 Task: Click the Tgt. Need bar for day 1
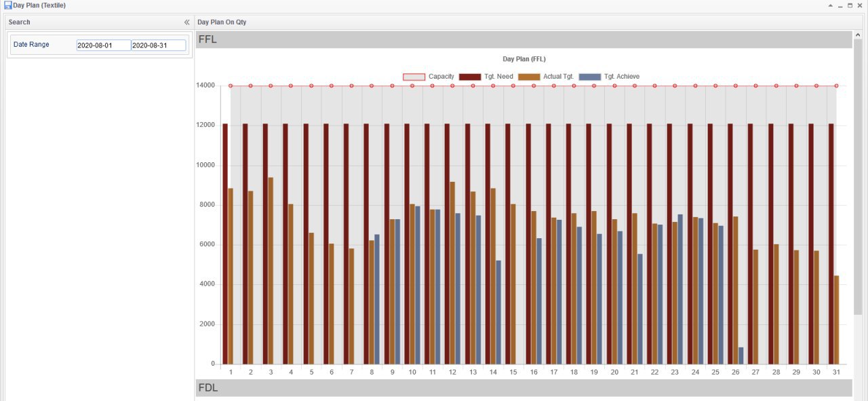point(225,244)
